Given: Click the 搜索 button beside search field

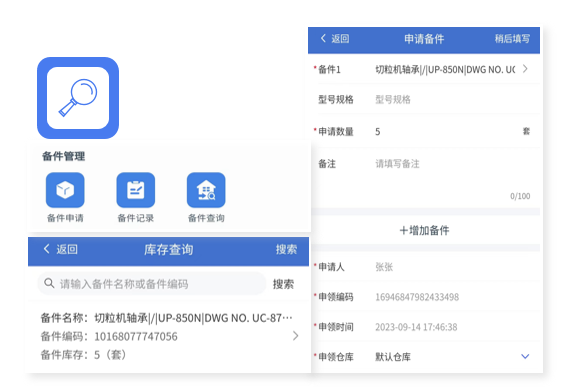Looking at the screenshot, I should pyautogui.click(x=283, y=284).
